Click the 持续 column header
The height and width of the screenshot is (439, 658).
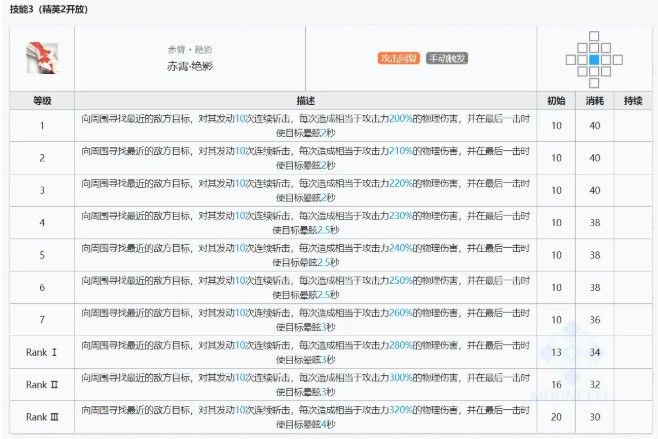633,101
